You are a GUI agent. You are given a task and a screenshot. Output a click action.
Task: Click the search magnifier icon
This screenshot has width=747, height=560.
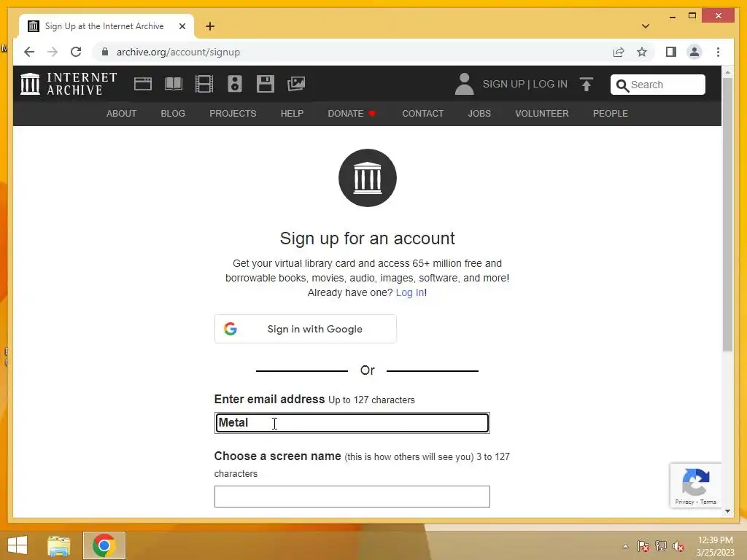622,85
